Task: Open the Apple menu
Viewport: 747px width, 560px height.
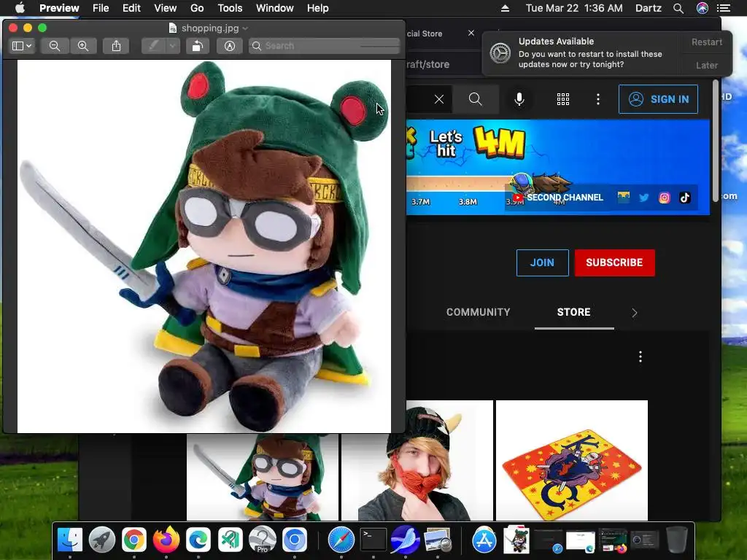Action: [x=20, y=8]
